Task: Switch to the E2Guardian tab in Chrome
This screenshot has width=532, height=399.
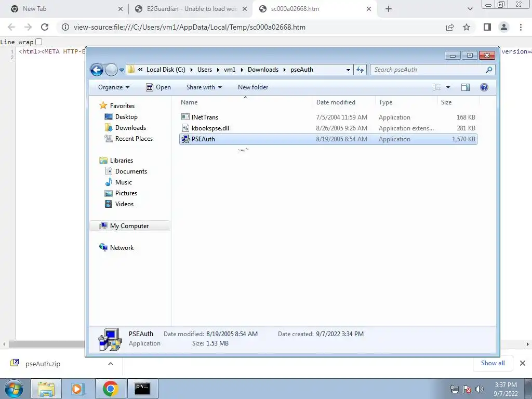Action: click(191, 9)
